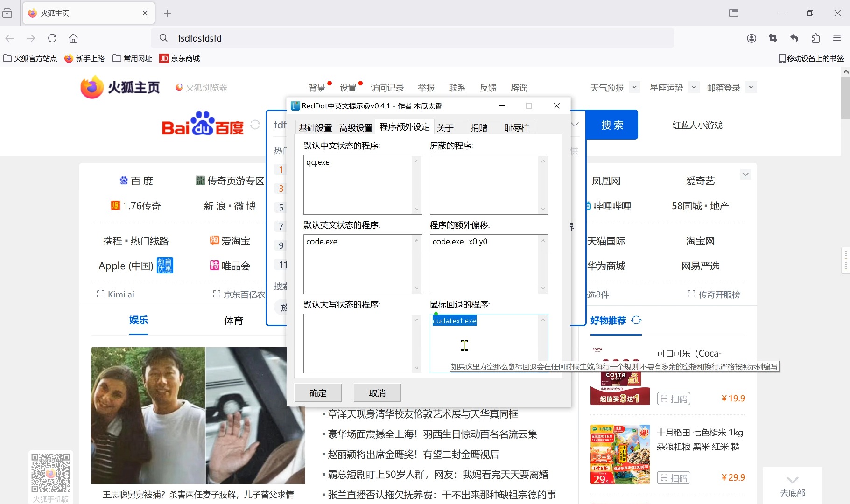Click the Firefox forward arrow

31,38
